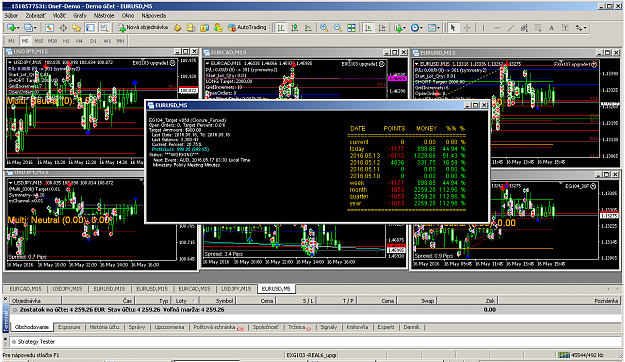Select the H4 timeframe button
This screenshot has height=362, width=625.
point(79,41)
